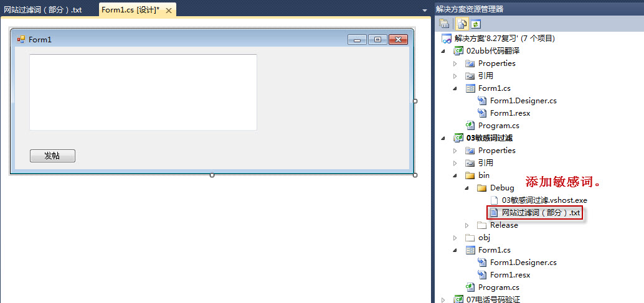Collapse the 02ubb代码翻译 project node
The height and width of the screenshot is (303, 644).
point(443,51)
